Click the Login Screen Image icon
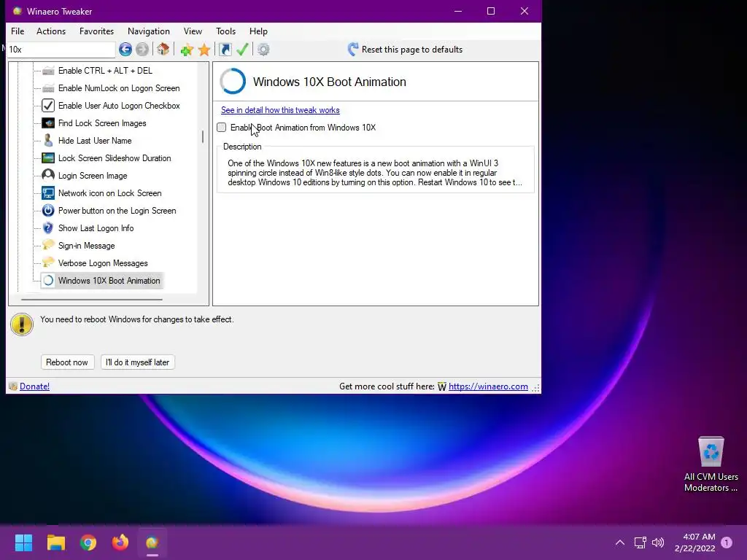This screenshot has height=560, width=747. (x=48, y=175)
